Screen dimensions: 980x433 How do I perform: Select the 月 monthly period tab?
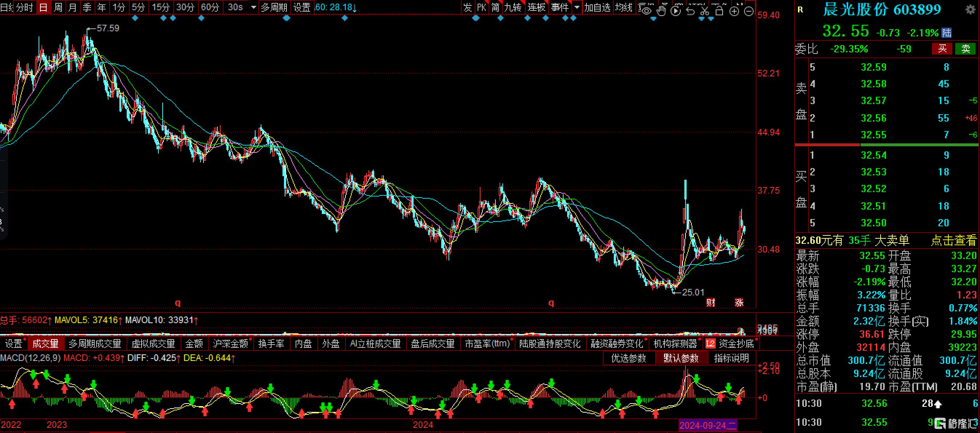73,7
